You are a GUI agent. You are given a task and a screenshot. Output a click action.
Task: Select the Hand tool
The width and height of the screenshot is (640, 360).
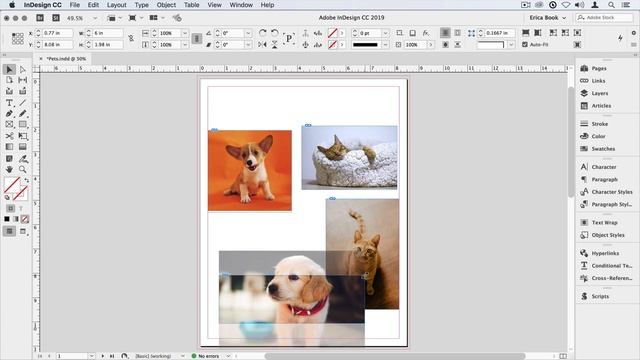(x=9, y=169)
